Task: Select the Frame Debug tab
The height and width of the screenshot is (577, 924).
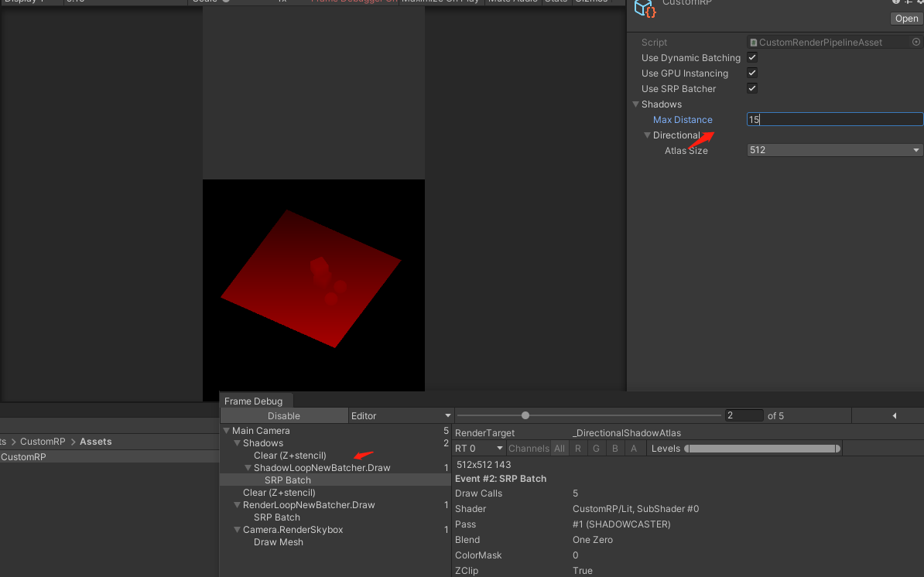Action: point(253,401)
